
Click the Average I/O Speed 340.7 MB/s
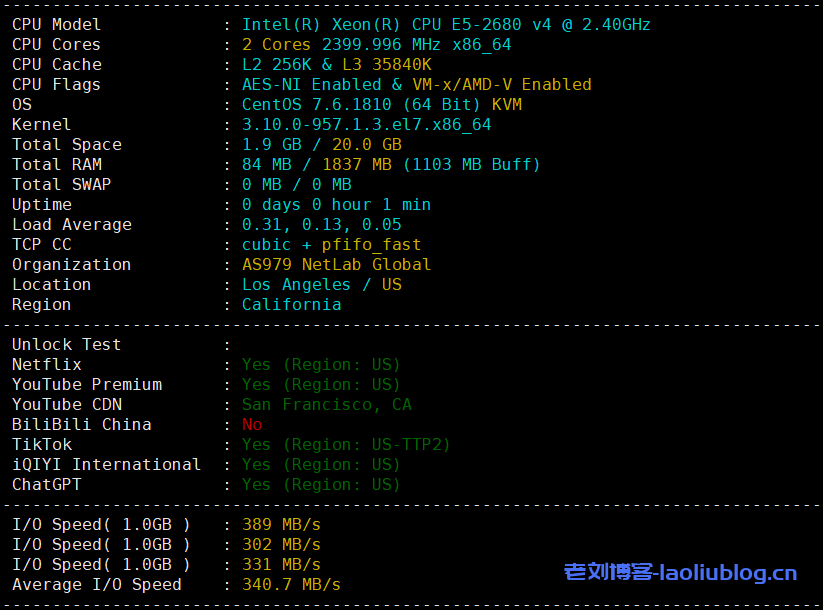point(291,584)
